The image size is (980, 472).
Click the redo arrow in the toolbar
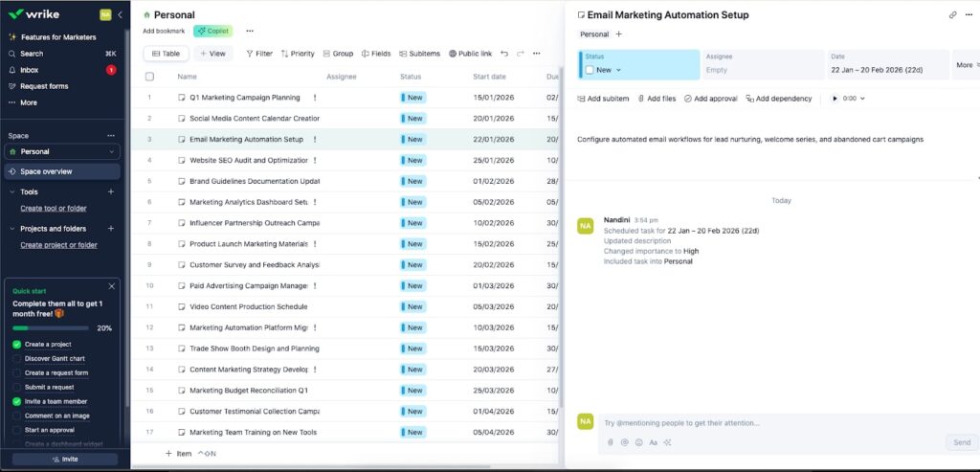(520, 54)
